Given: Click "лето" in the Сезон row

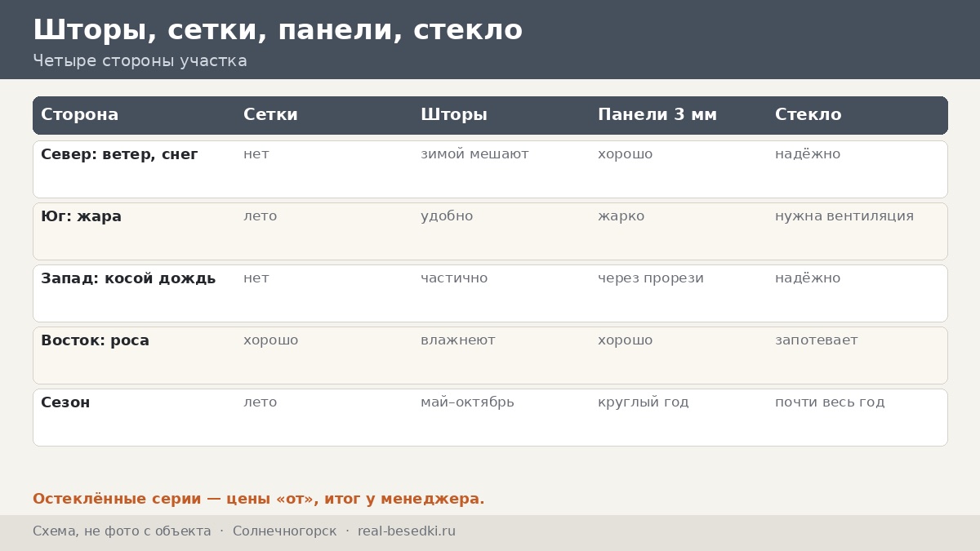Looking at the screenshot, I should (x=261, y=402).
